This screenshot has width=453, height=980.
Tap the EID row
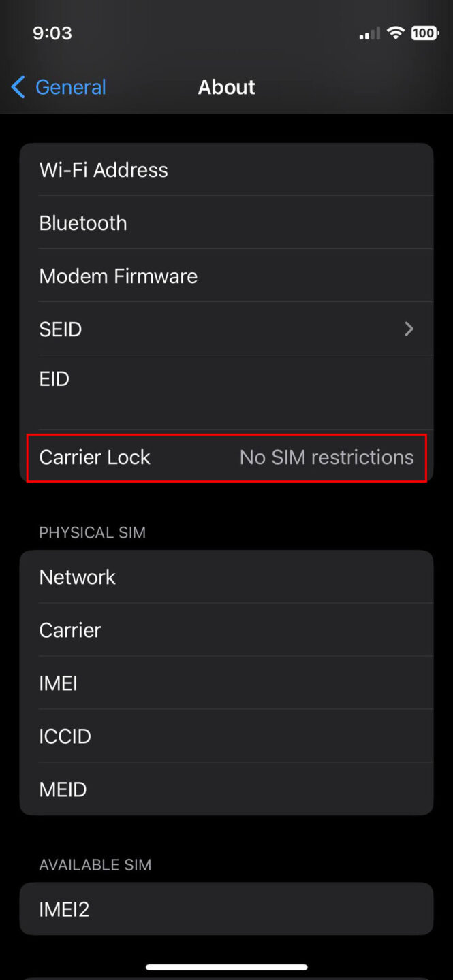click(226, 378)
